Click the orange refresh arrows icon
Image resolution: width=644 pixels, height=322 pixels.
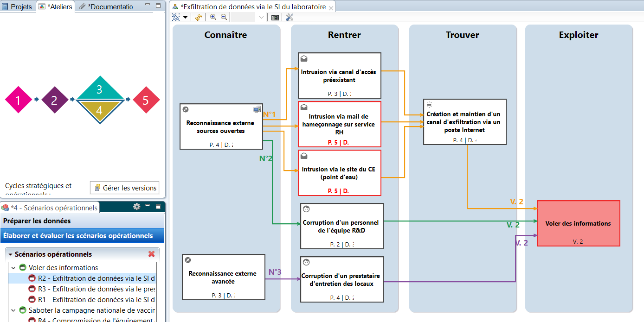(x=199, y=17)
